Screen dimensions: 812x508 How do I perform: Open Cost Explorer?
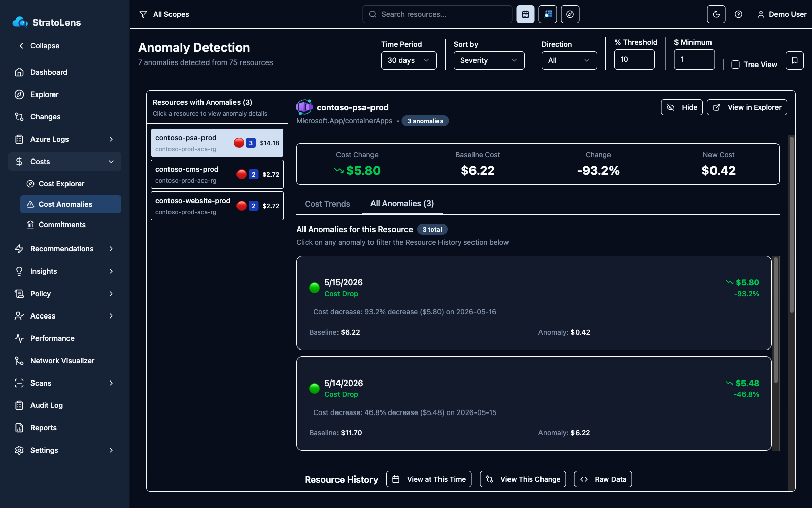71,184
